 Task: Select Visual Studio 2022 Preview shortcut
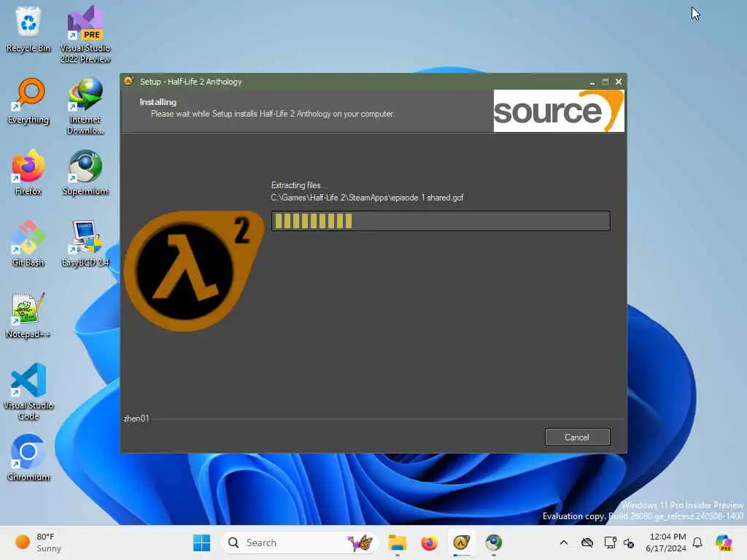click(x=85, y=34)
